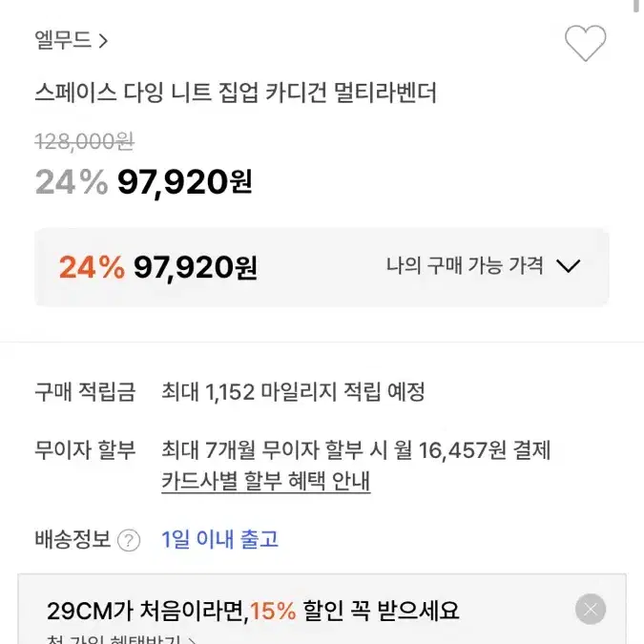Click the 배송정보 label

(x=73, y=539)
